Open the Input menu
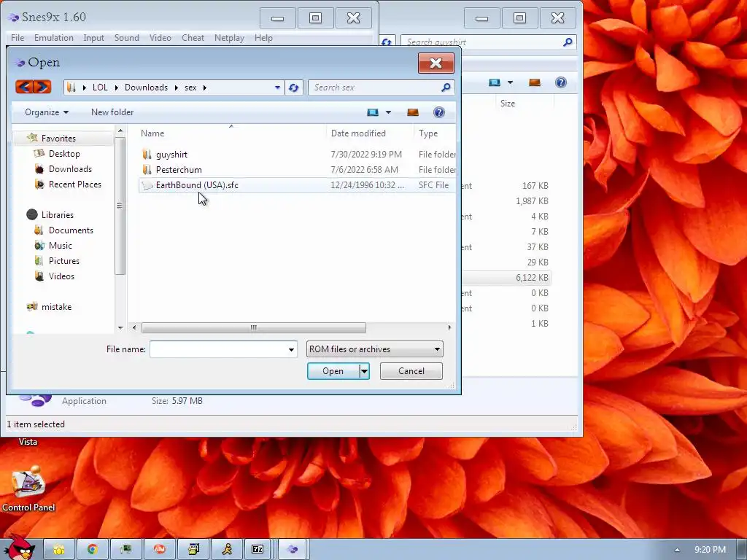 (93, 38)
